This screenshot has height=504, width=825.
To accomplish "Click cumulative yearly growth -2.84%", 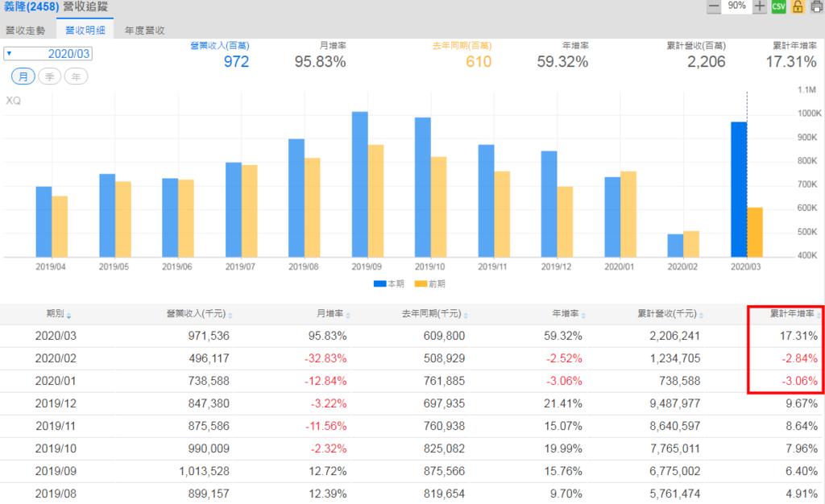I will (x=799, y=358).
